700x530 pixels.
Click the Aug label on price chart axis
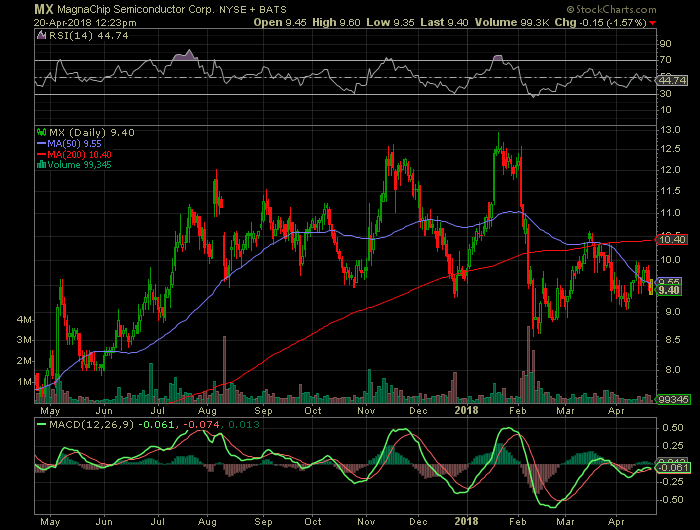pos(207,410)
